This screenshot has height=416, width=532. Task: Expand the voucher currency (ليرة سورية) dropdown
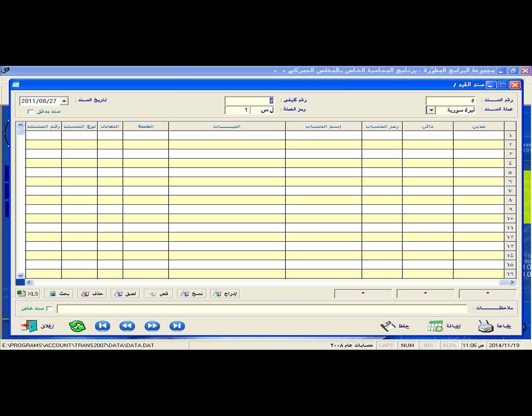click(x=431, y=110)
